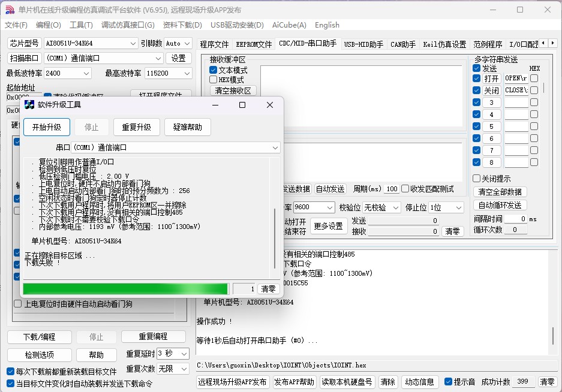
Task: Click the 开始升级 button
Action: tap(47, 127)
